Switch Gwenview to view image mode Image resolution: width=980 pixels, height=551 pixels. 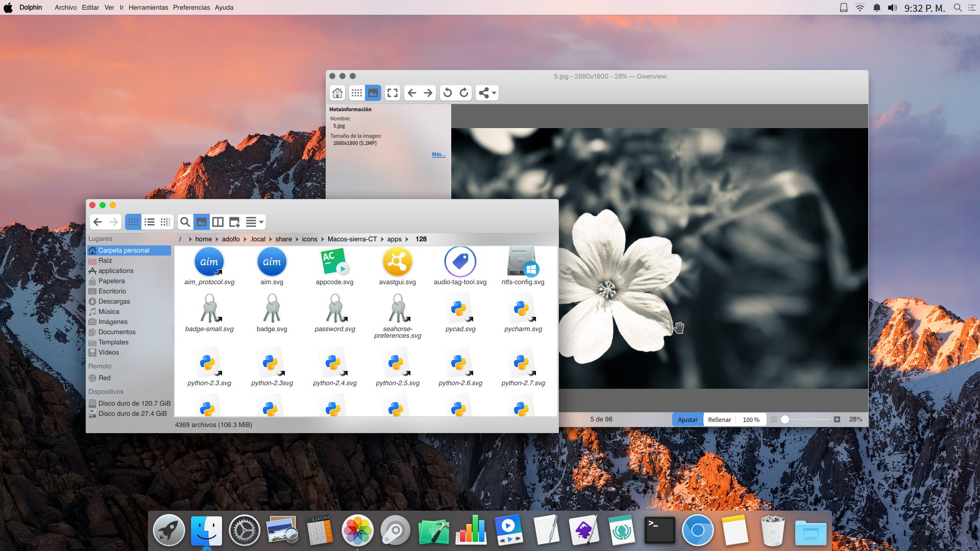tap(373, 93)
